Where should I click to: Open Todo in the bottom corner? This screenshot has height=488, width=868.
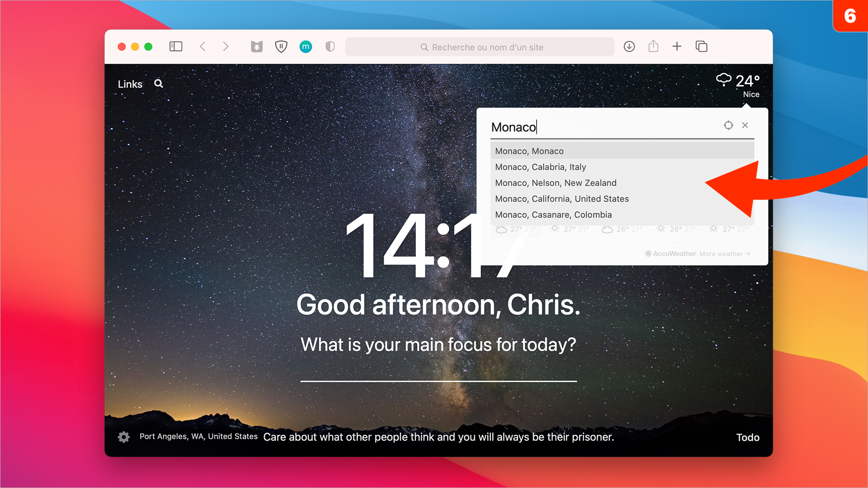(x=747, y=437)
